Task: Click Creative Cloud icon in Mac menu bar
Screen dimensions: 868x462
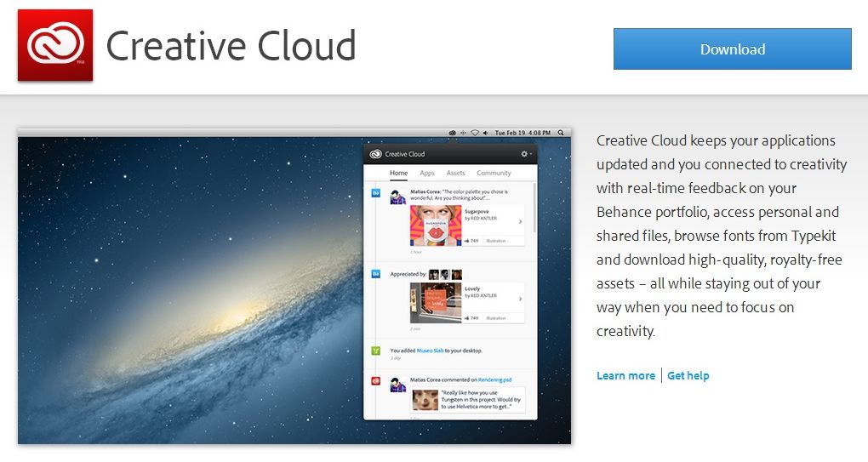Action: [452, 133]
